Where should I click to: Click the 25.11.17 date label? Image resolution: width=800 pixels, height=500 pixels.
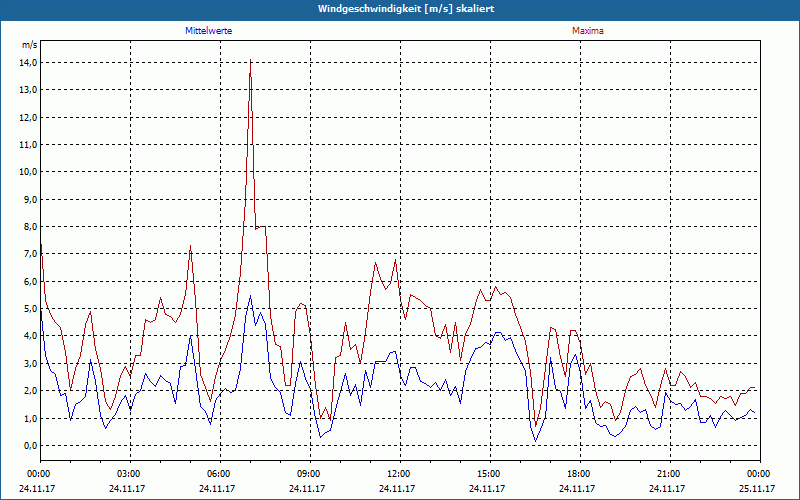[759, 488]
